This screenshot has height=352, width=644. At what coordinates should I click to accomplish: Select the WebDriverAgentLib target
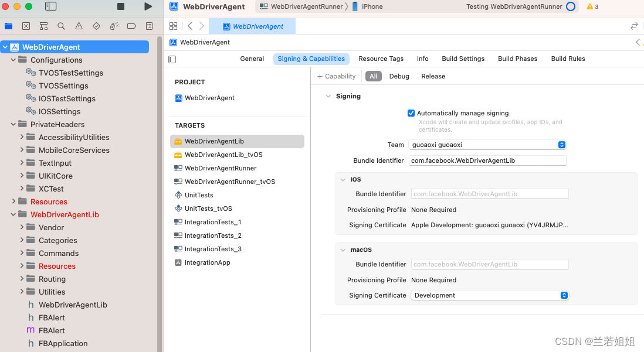[237, 141]
